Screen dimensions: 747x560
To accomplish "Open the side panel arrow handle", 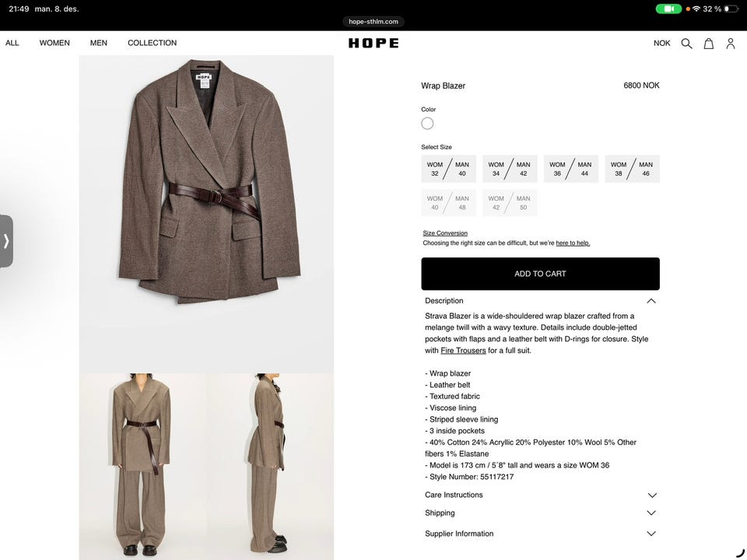I will point(6,241).
